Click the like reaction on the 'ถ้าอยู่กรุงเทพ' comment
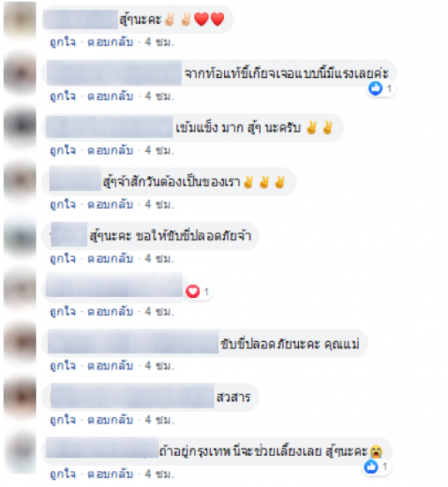The image size is (448, 487). pos(371,467)
